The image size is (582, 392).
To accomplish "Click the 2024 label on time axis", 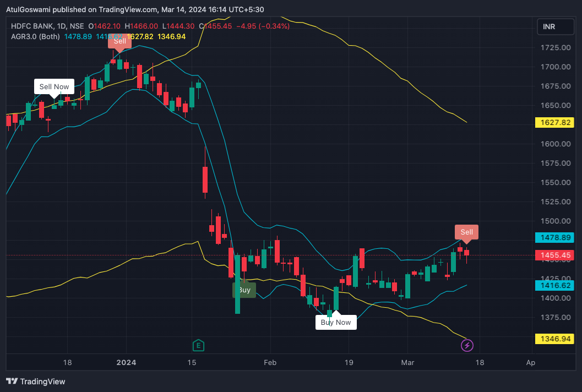I will tap(126, 362).
